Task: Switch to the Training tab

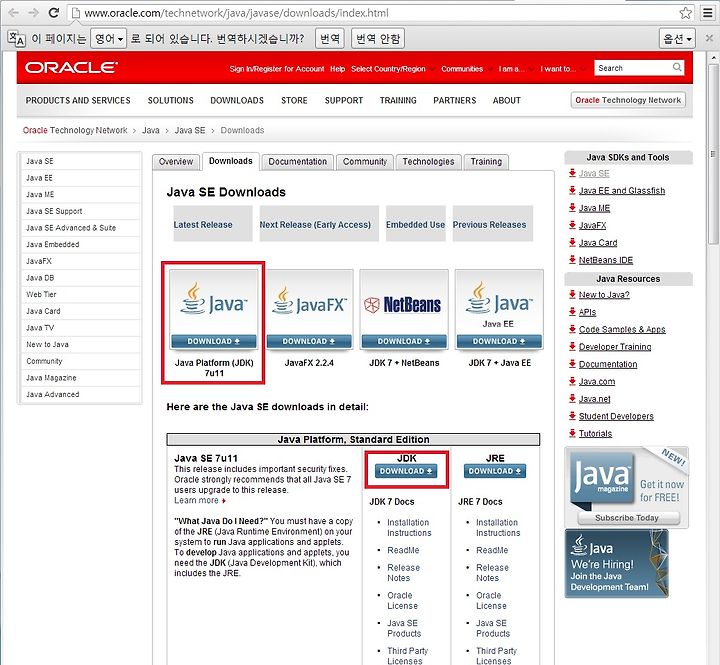Action: coord(486,162)
